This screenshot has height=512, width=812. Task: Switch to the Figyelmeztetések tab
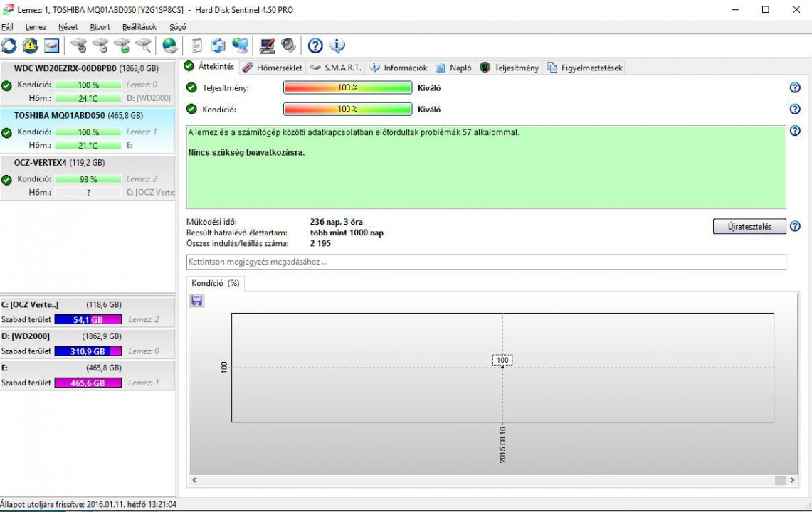click(x=585, y=68)
